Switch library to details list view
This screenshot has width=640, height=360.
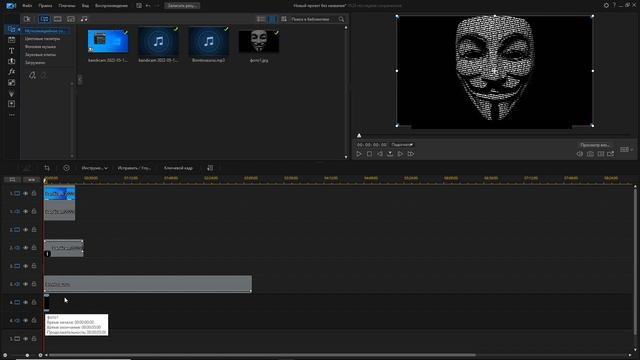[260, 19]
